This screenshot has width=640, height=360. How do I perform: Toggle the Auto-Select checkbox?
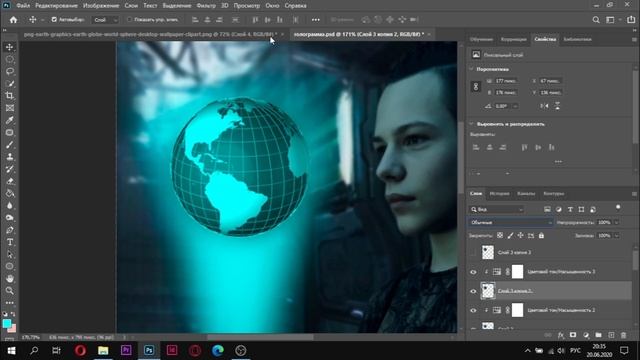click(x=54, y=20)
